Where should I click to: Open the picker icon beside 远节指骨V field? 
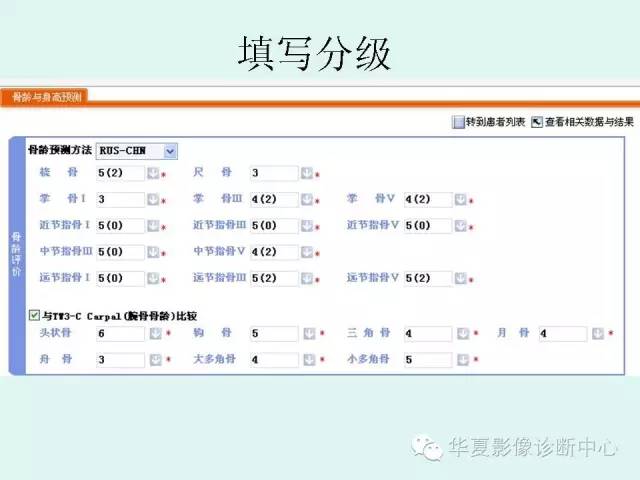[460, 278]
